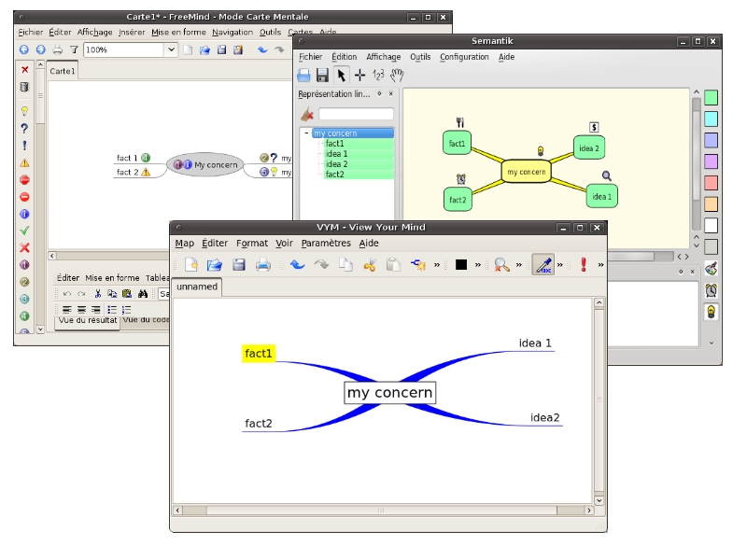The height and width of the screenshot is (560, 747).
Task: Click the Copy icon in VYM toolbar
Action: click(345, 265)
